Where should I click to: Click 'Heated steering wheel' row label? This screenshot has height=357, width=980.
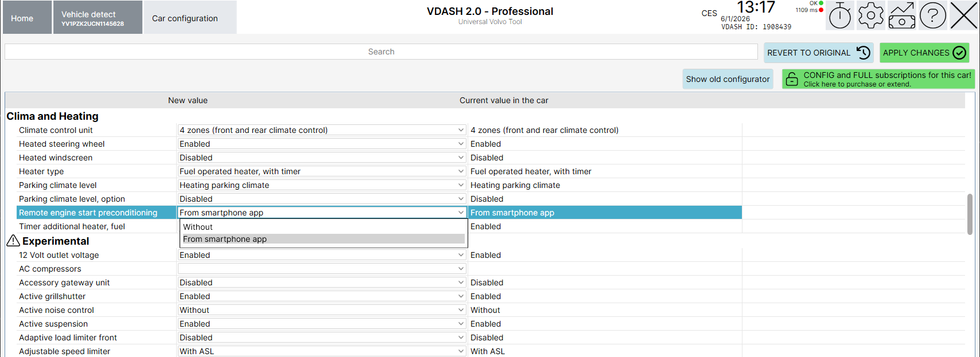[x=61, y=144]
